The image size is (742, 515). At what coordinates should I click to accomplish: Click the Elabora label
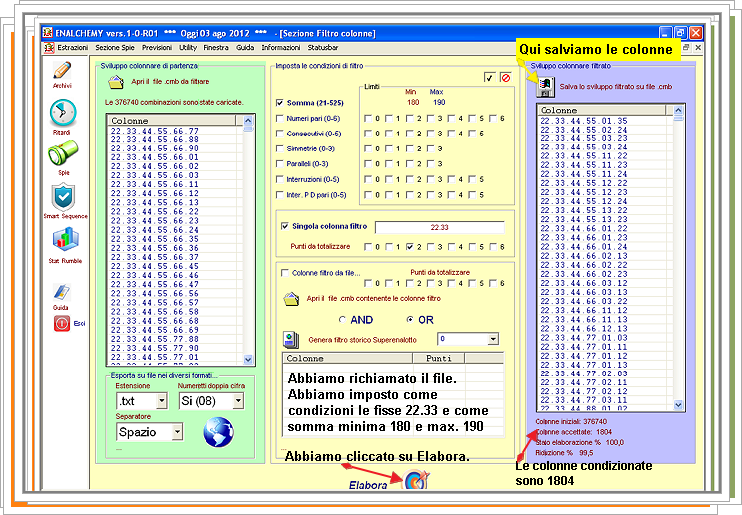click(368, 485)
